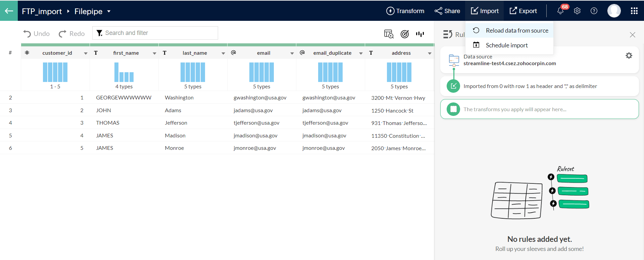
Task: Click the Export button
Action: [x=523, y=11]
